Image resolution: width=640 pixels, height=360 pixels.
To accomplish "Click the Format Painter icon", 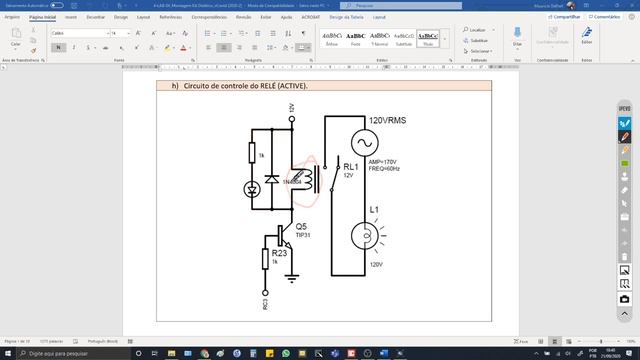I will (33, 51).
